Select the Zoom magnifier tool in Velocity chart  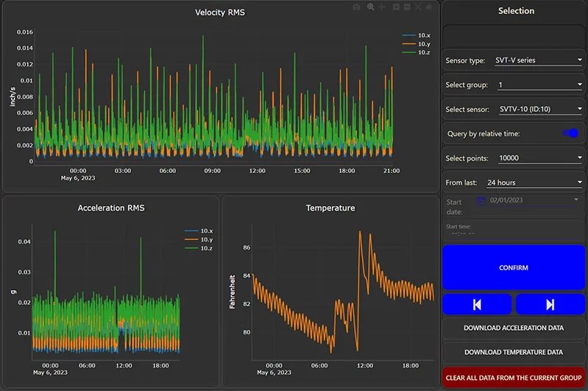tap(371, 7)
